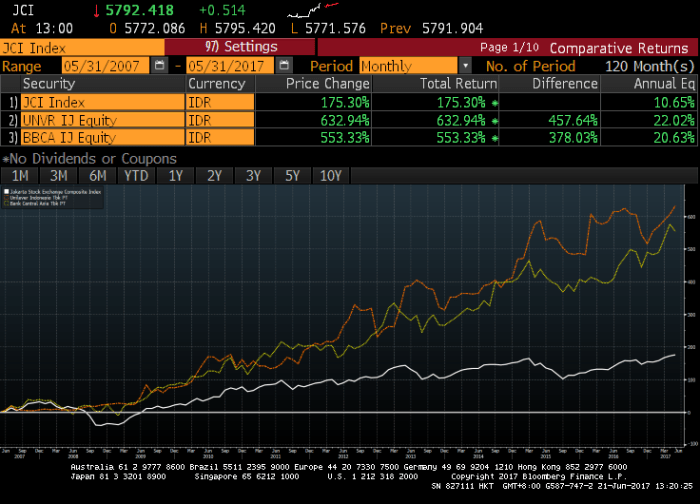Switch chart to the 5Y range tab
This screenshot has height=504, width=700.
[292, 176]
